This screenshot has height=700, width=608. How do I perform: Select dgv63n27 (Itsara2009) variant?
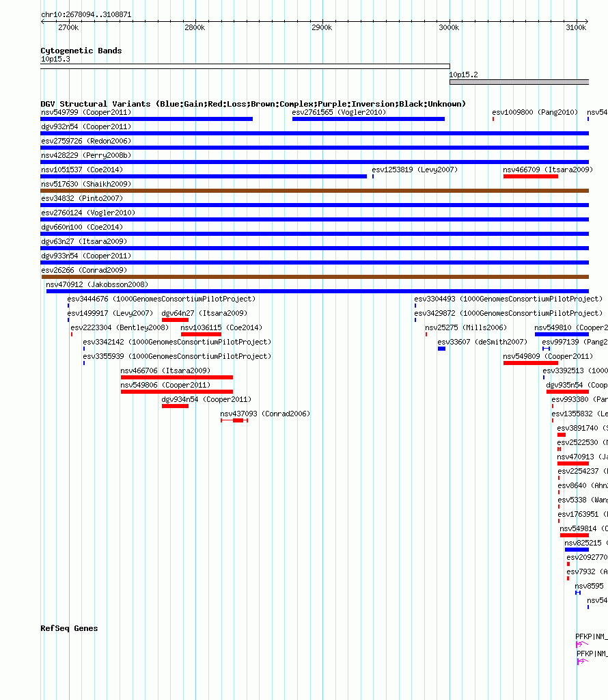84,241
